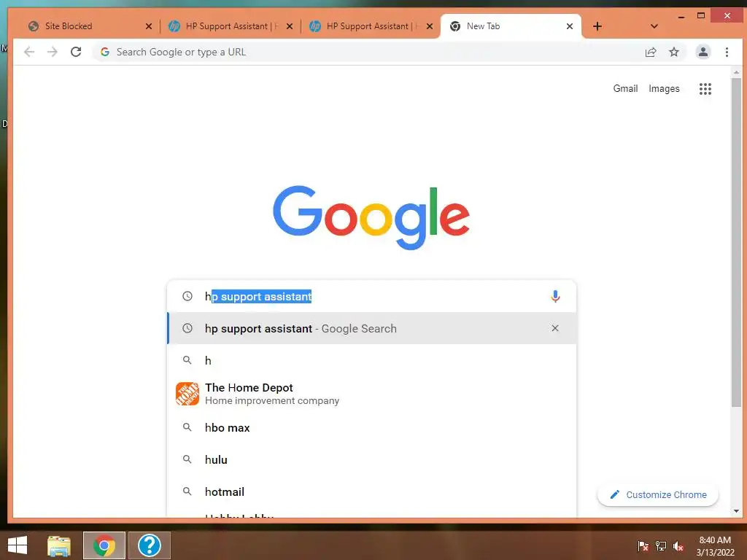747x560 pixels.
Task: Click the network tray icon
Action: (x=661, y=545)
